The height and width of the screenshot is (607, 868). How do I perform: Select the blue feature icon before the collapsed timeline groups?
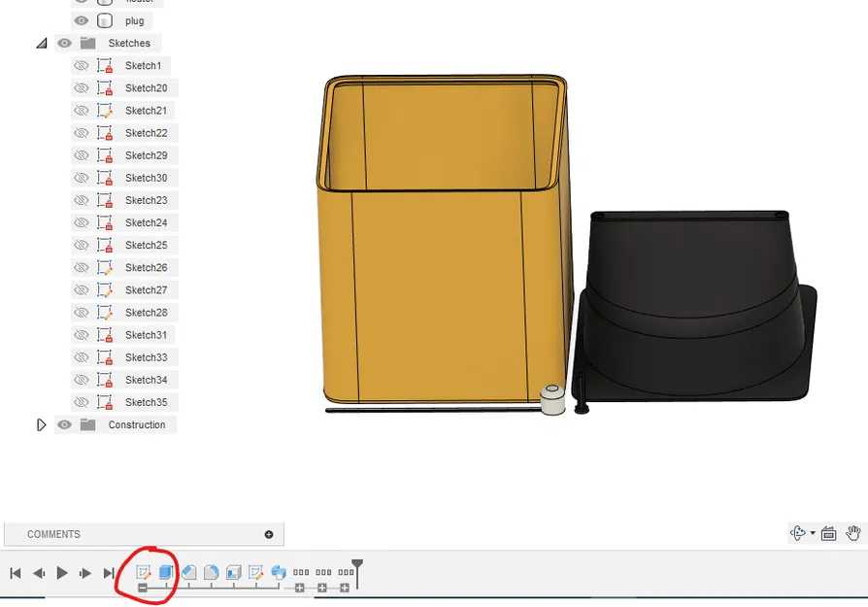[x=279, y=572]
